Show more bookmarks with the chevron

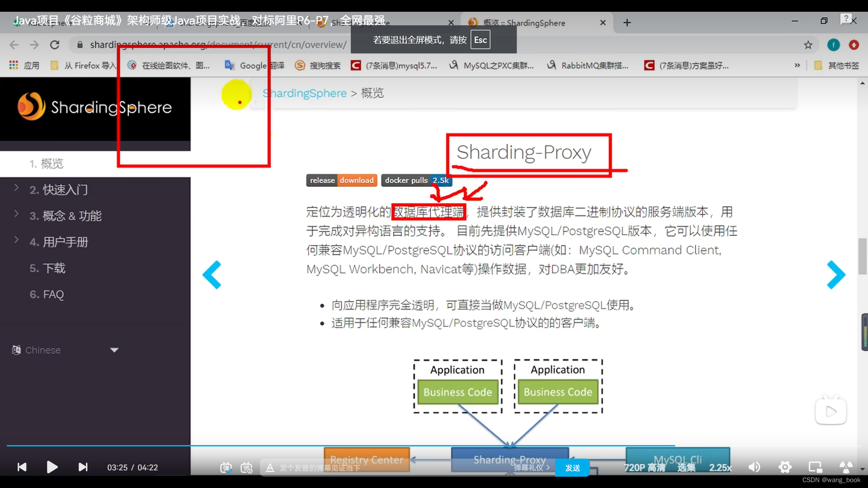coord(797,66)
